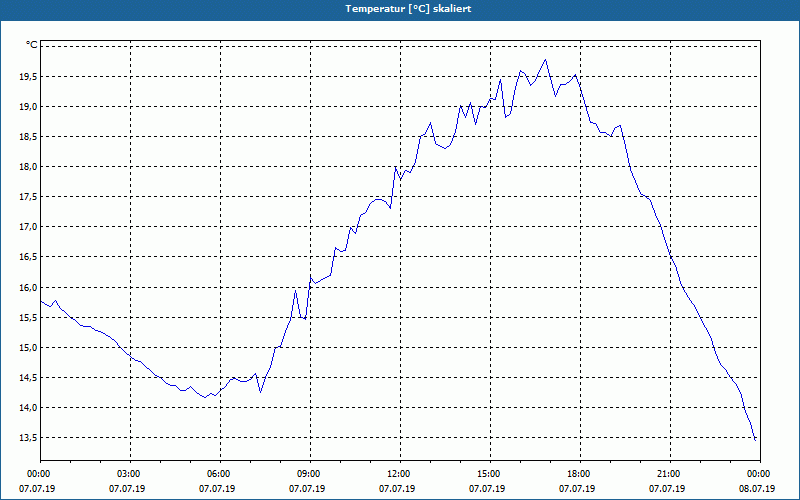Viewport: 800px width, 500px height.
Task: Choose the '14,5' y-axis value
Action: pyautogui.click(x=28, y=378)
